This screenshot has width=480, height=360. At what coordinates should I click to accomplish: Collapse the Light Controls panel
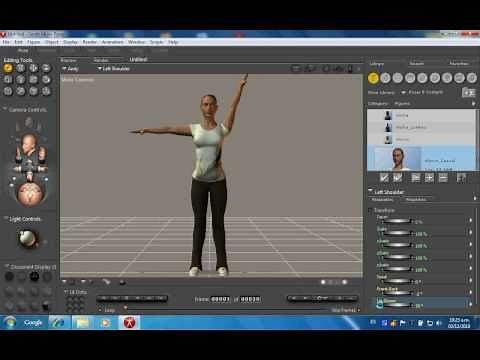click(x=5, y=218)
